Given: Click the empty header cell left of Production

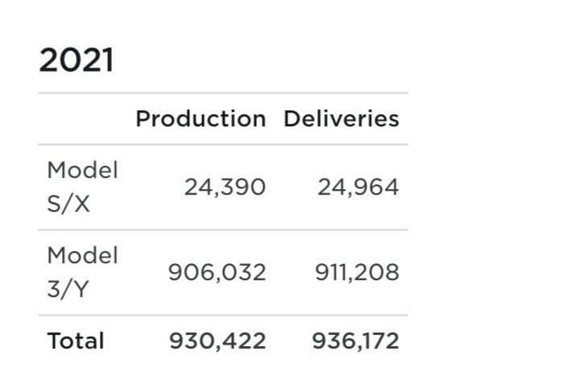Looking at the screenshot, I should tap(85, 119).
